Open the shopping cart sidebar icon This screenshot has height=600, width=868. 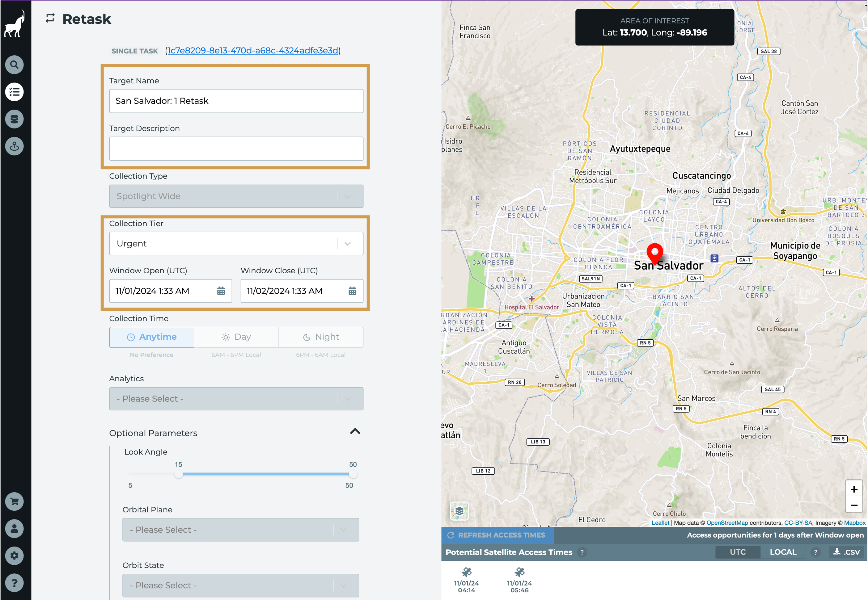pyautogui.click(x=14, y=501)
